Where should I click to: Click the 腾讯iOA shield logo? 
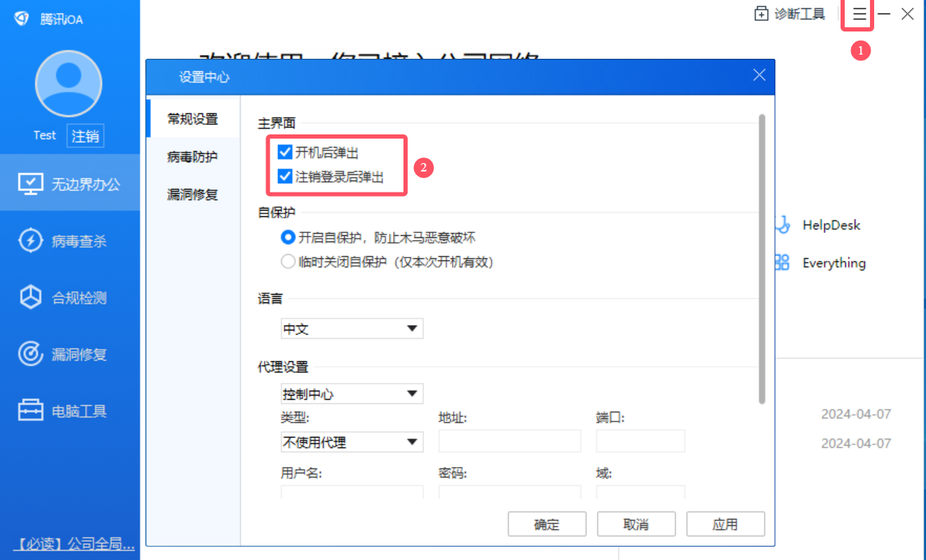coord(22,19)
